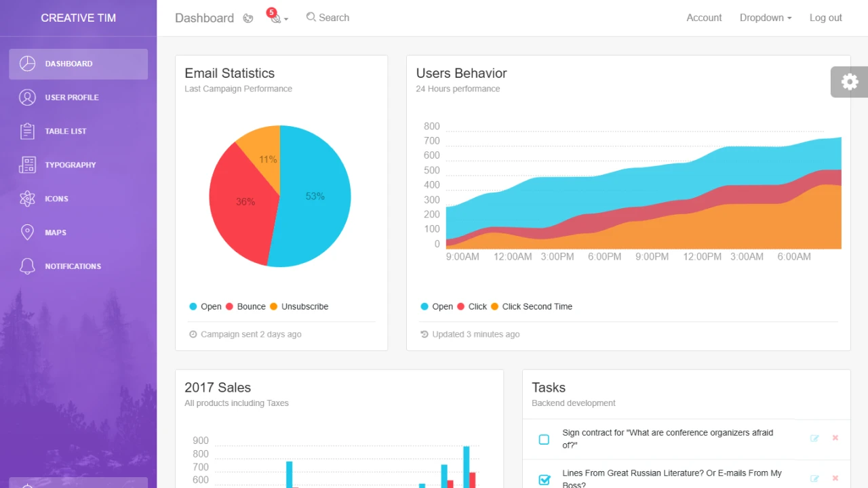868x488 pixels.
Task: Click the history icon by Updated 3 minutes ago
Action: coord(425,334)
